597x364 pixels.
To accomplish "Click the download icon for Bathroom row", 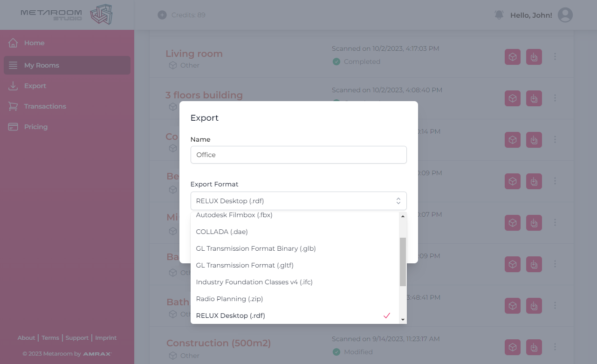I will click(x=534, y=306).
